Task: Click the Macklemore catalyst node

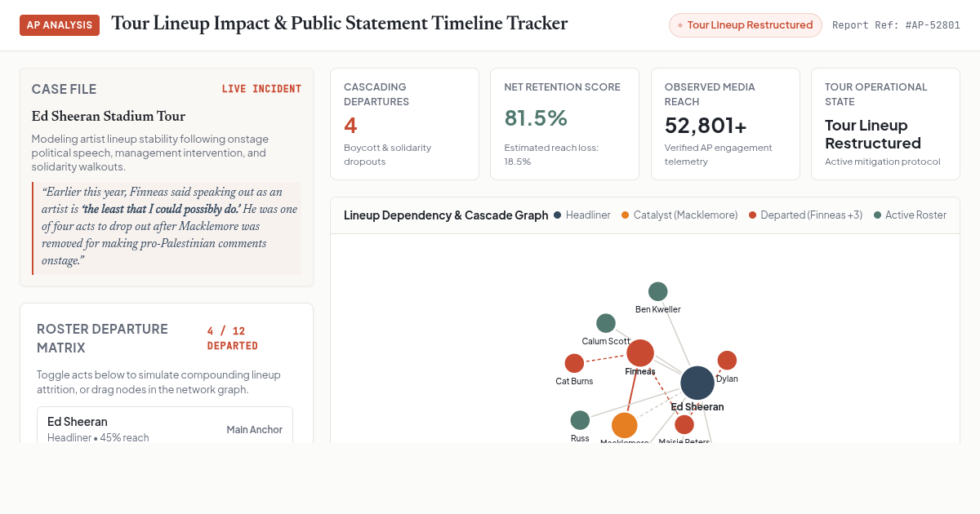Action: point(624,425)
